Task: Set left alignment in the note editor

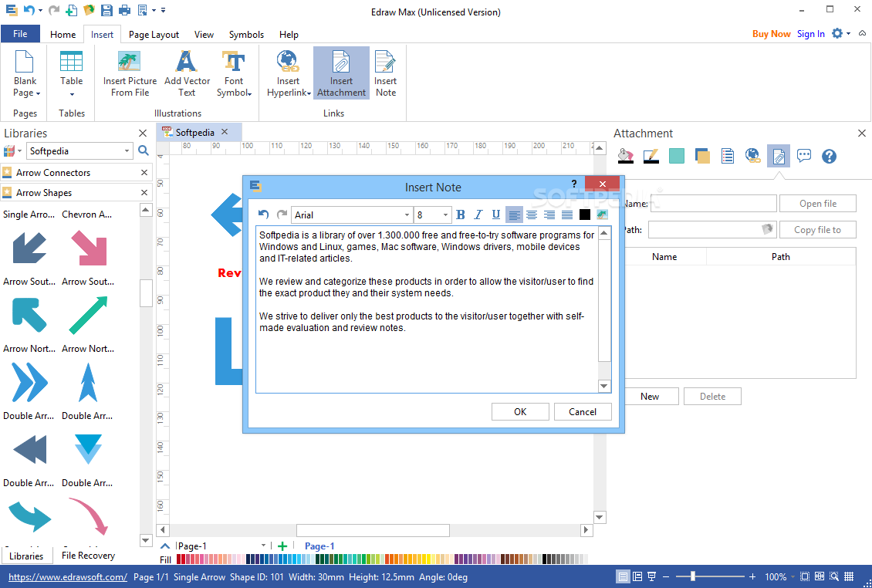Action: pyautogui.click(x=515, y=215)
